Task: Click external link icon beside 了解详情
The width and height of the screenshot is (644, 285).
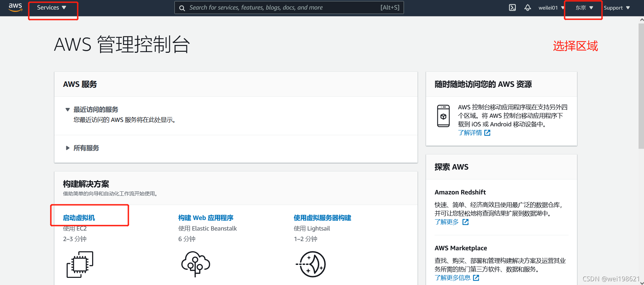Action: [x=487, y=133]
